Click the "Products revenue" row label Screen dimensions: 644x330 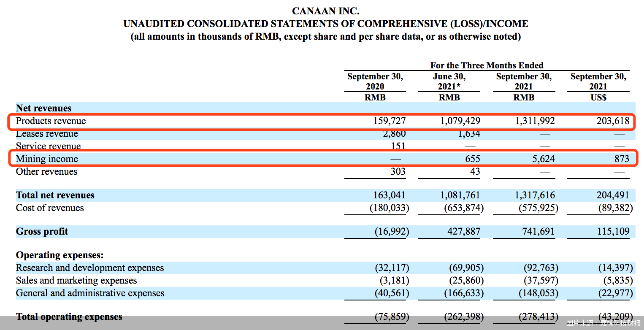[51, 121]
